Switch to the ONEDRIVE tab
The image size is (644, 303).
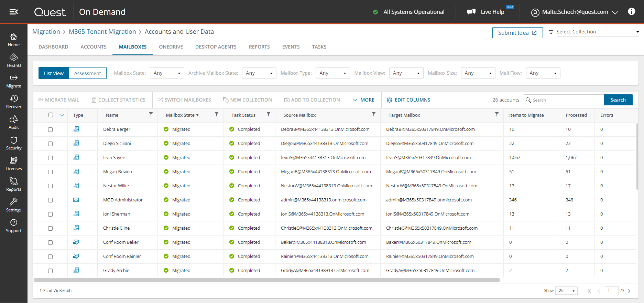click(x=171, y=47)
